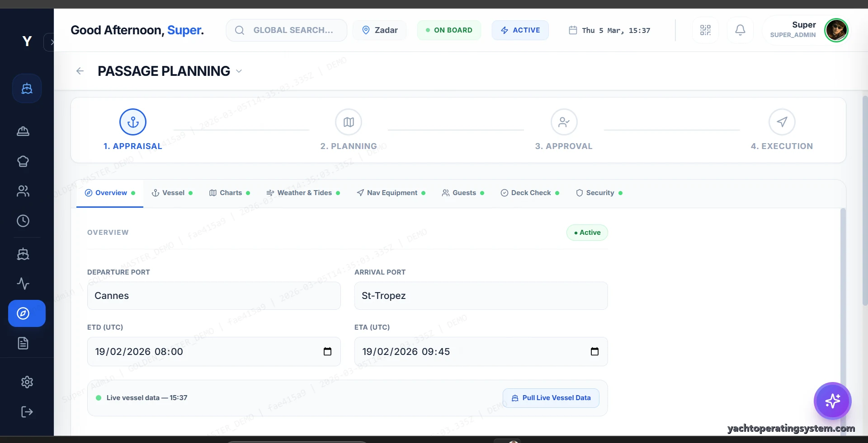Toggle the ON BOARD status badge
This screenshot has width=868, height=443.
(x=449, y=30)
